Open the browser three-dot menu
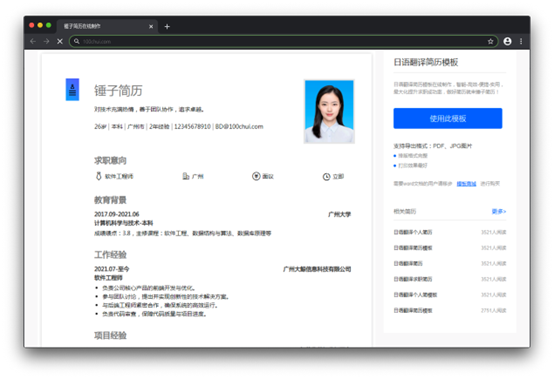Image resolution: width=554 pixels, height=379 pixels. 521,41
